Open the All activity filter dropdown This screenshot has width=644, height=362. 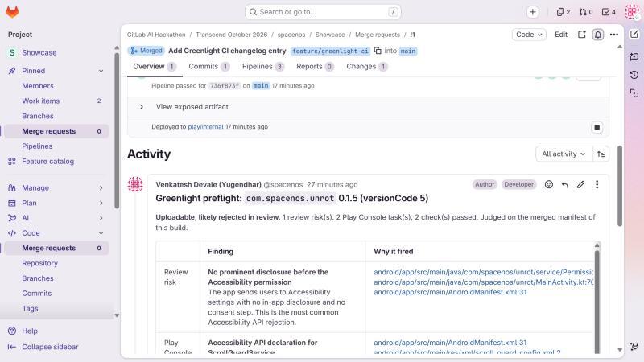pos(564,154)
